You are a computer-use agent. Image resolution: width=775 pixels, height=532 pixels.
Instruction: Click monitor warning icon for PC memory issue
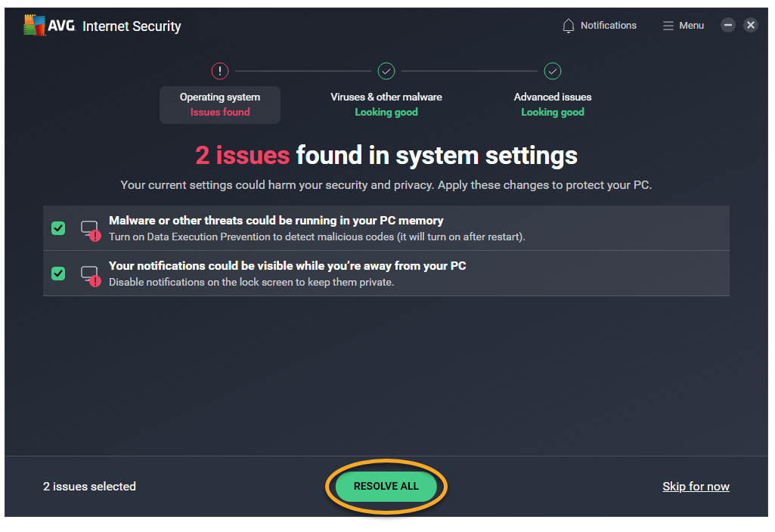pos(90,229)
